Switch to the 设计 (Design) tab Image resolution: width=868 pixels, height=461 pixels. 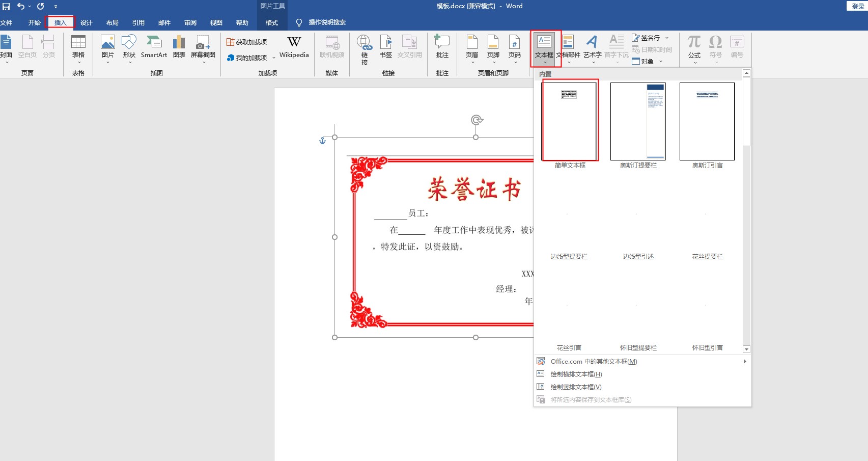click(87, 22)
